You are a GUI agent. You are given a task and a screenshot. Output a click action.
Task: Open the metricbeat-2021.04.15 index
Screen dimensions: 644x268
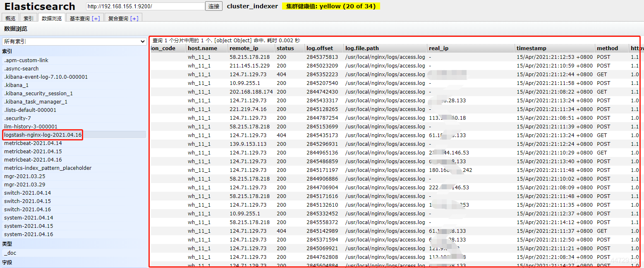pos(33,151)
